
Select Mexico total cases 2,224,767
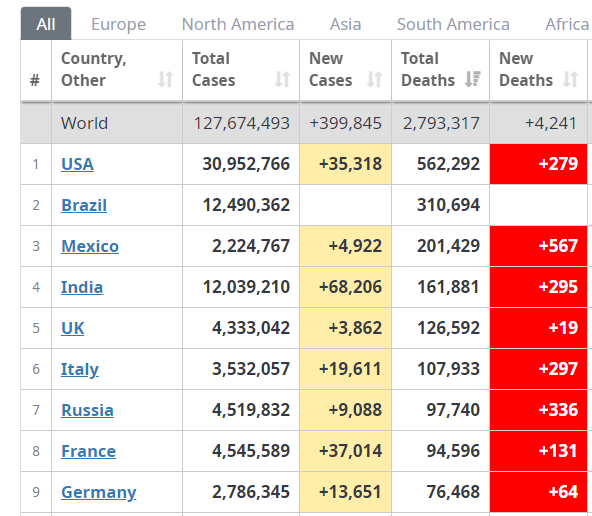(251, 246)
